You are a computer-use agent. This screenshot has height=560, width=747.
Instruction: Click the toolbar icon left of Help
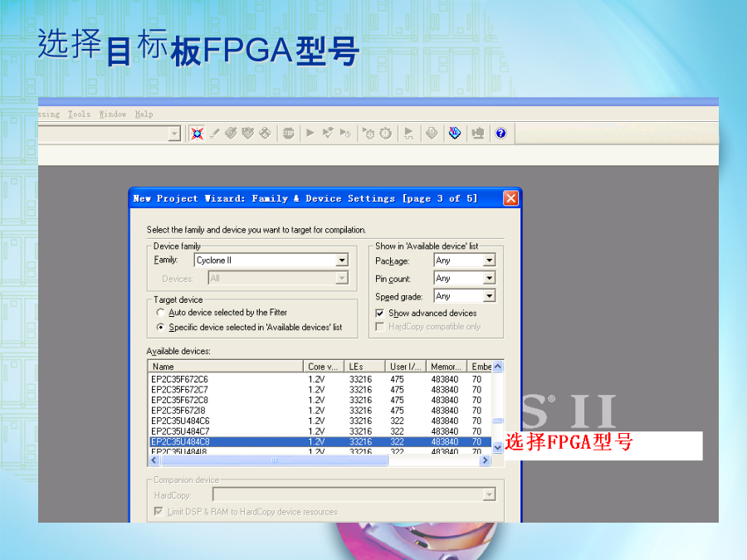(x=478, y=134)
